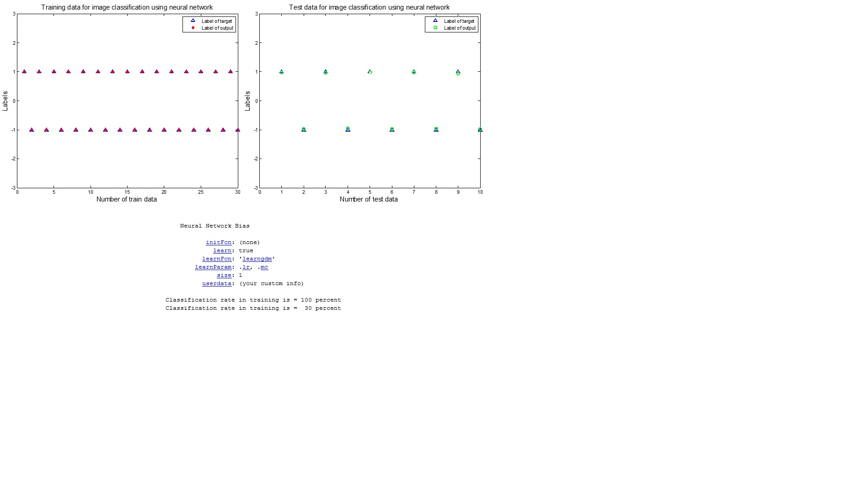868x478 pixels.
Task: Click the test data plot title
Action: tap(369, 7)
